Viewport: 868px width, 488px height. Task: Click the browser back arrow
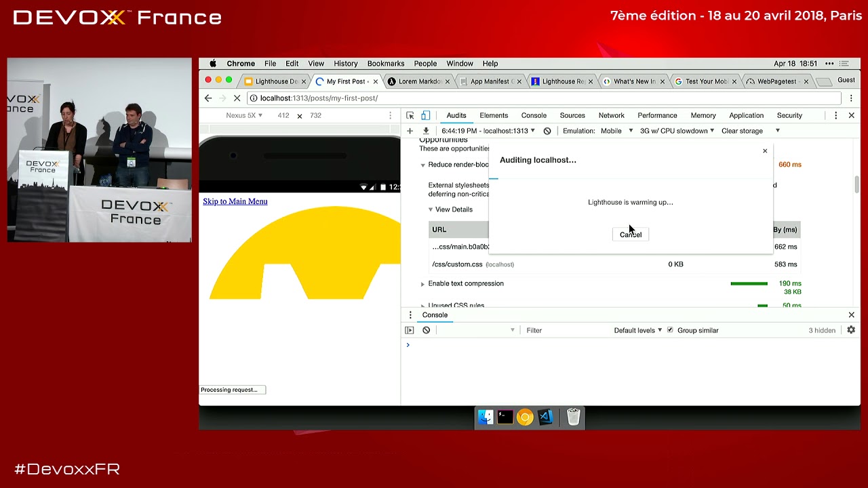[208, 98]
